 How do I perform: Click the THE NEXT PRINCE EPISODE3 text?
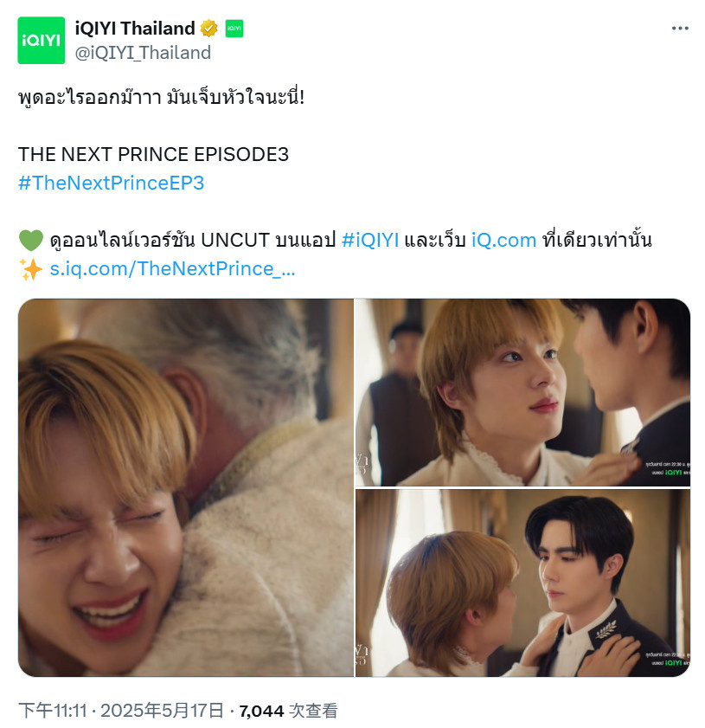pos(153,155)
